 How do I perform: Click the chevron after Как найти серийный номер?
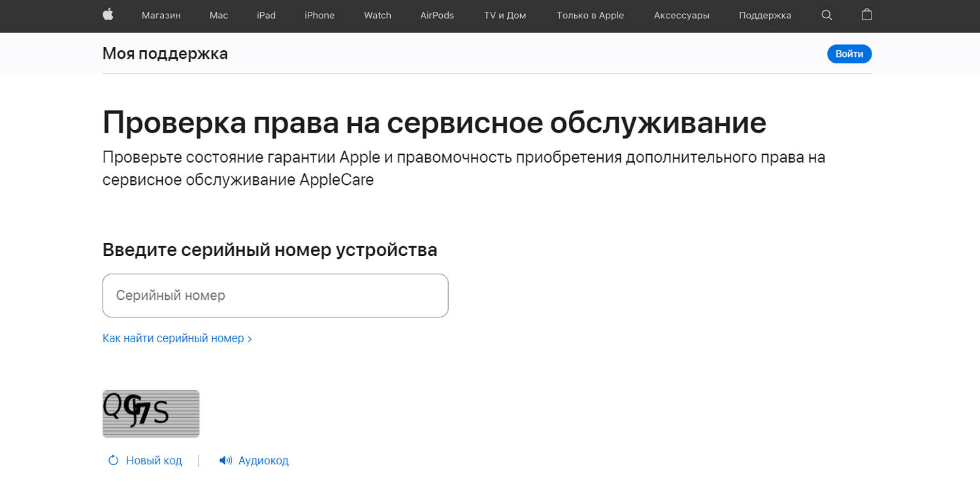pos(250,339)
